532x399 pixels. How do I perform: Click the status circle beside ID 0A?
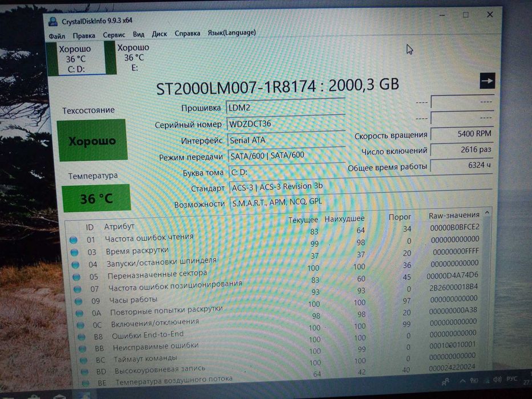point(79,313)
